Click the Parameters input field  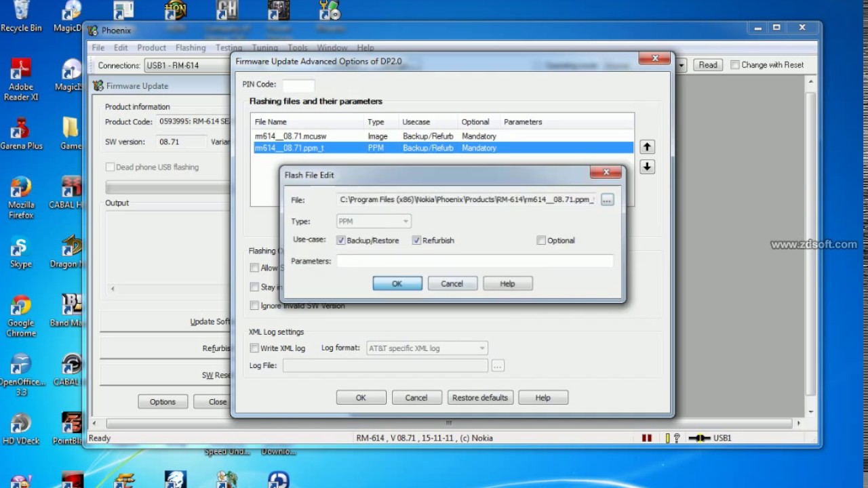click(475, 262)
